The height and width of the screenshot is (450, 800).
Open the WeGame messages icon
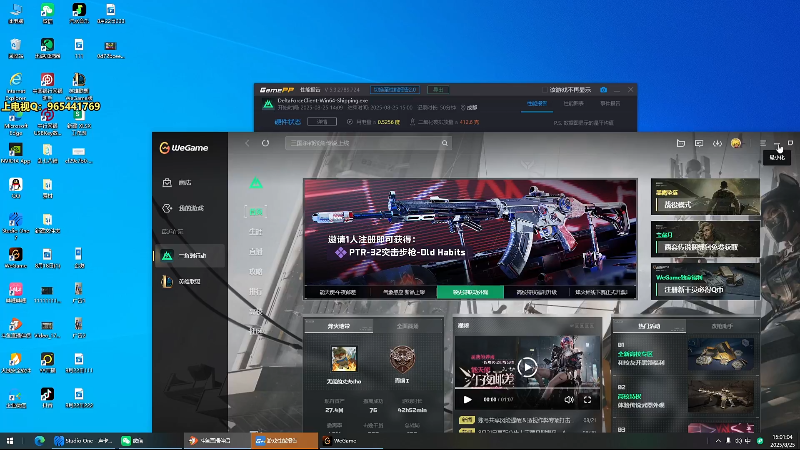click(x=699, y=143)
